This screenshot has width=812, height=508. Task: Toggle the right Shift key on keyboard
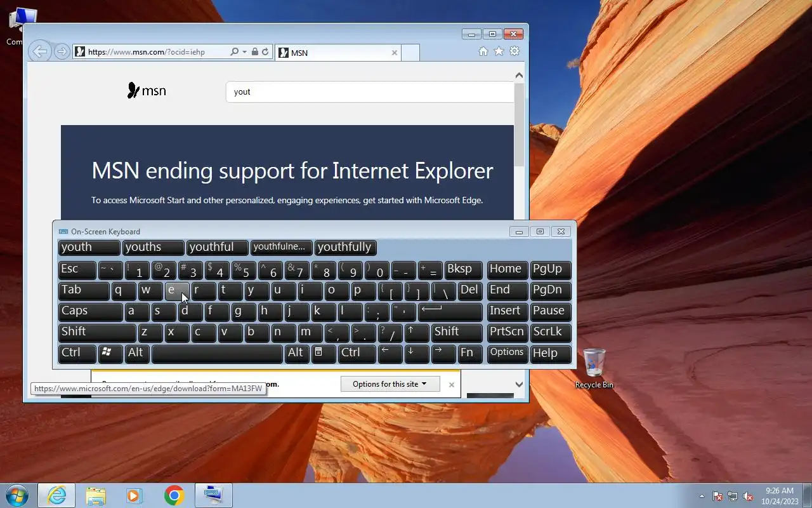(457, 332)
